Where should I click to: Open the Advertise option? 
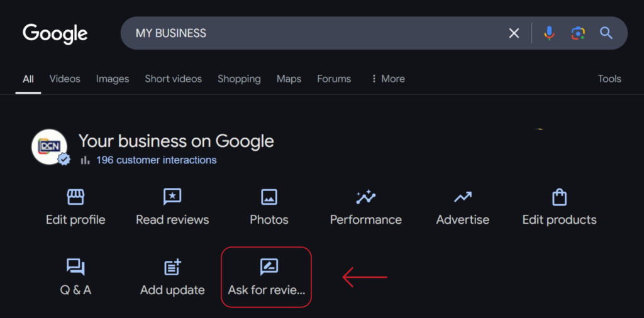(x=463, y=207)
